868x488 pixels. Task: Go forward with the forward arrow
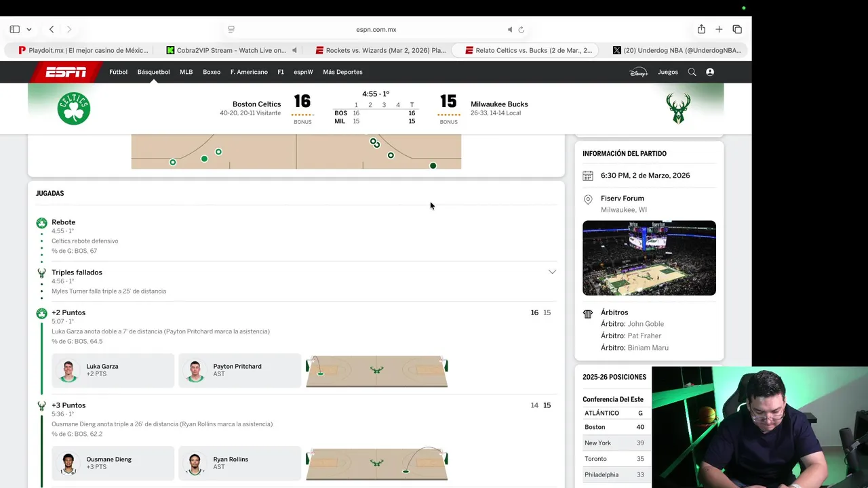(x=69, y=29)
